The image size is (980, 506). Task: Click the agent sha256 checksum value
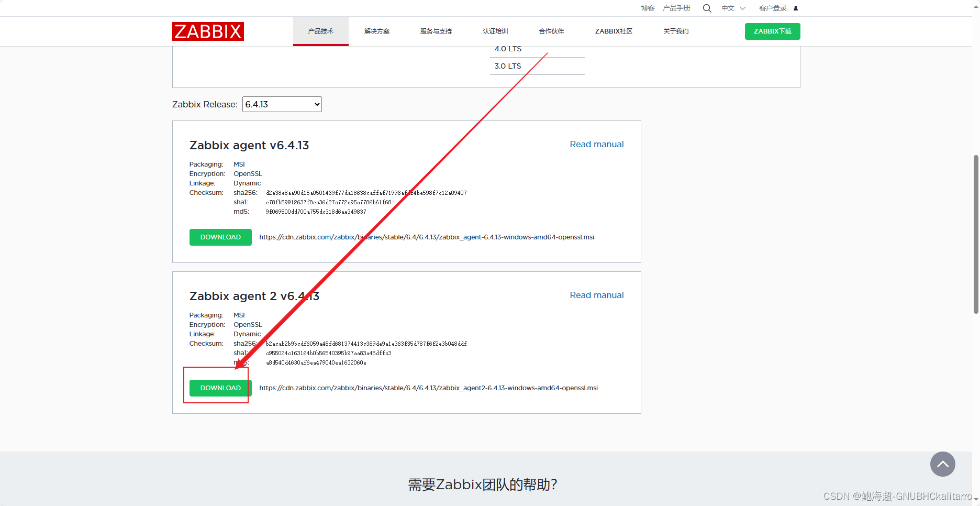coord(366,193)
